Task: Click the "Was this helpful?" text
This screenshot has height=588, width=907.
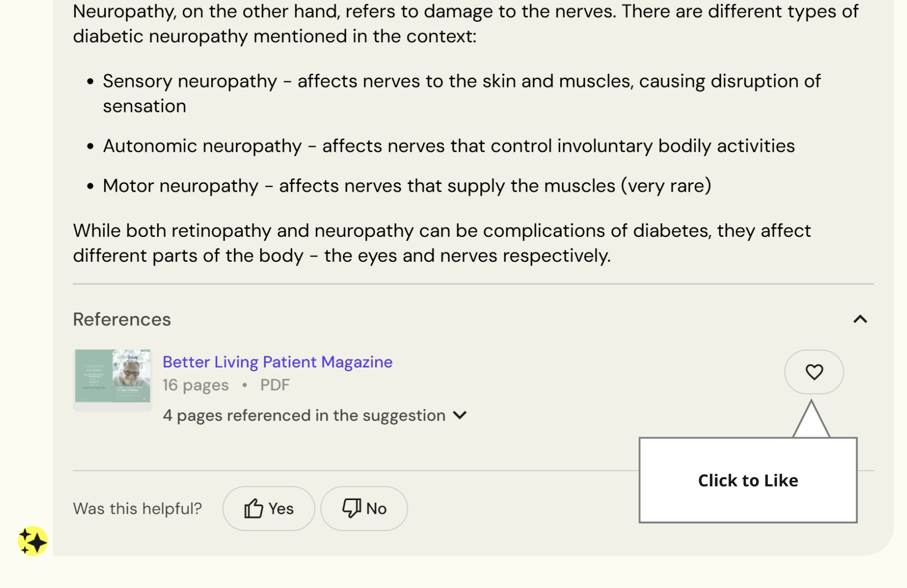Action: click(x=137, y=508)
